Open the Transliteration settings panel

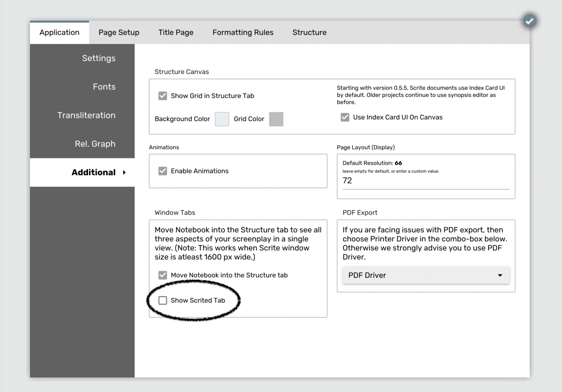(x=87, y=115)
